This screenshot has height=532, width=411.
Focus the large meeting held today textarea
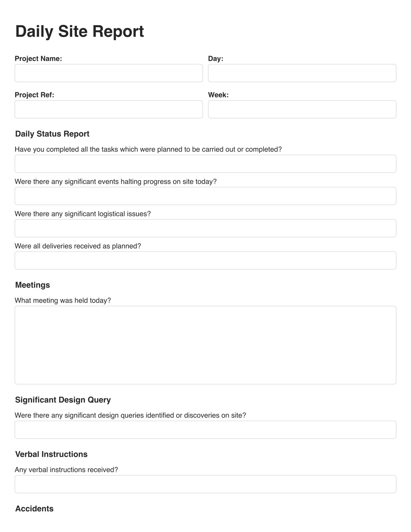[x=205, y=345]
